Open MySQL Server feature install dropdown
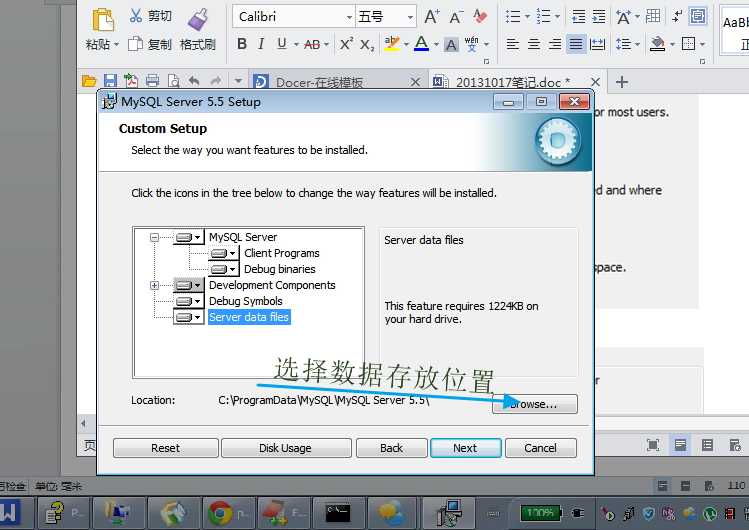The image size is (749, 530). point(189,237)
